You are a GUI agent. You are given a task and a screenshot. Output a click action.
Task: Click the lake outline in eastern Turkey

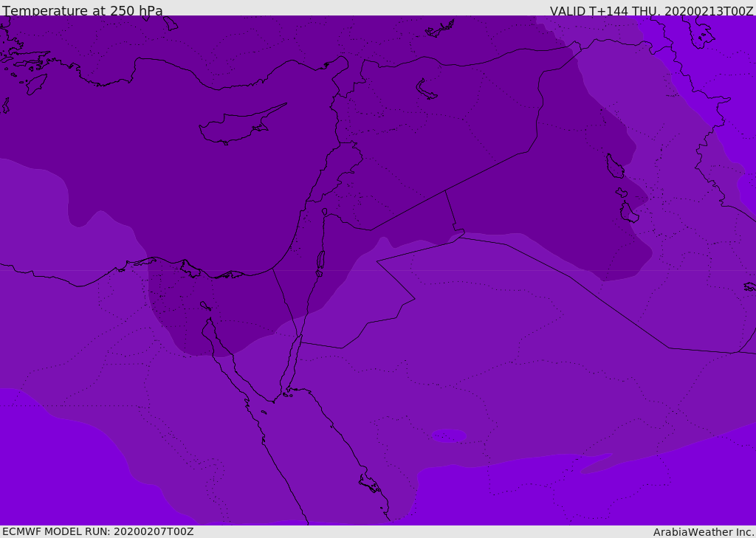425,89
